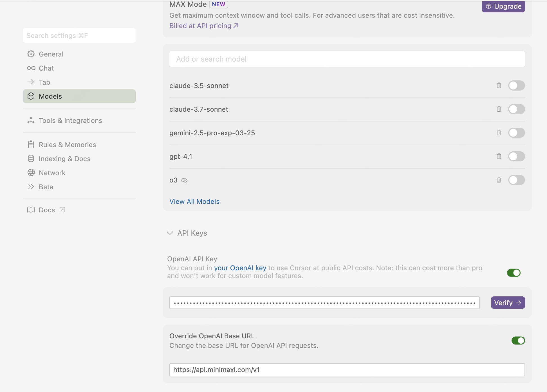Viewport: 547px width, 392px height.
Task: Click the brain icon beside o3
Action: tap(184, 181)
